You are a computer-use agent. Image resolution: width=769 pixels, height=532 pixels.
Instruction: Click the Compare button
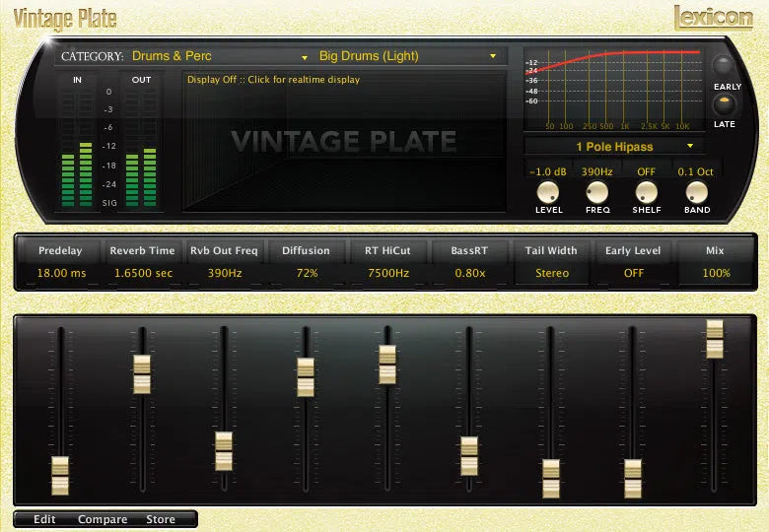(x=103, y=519)
